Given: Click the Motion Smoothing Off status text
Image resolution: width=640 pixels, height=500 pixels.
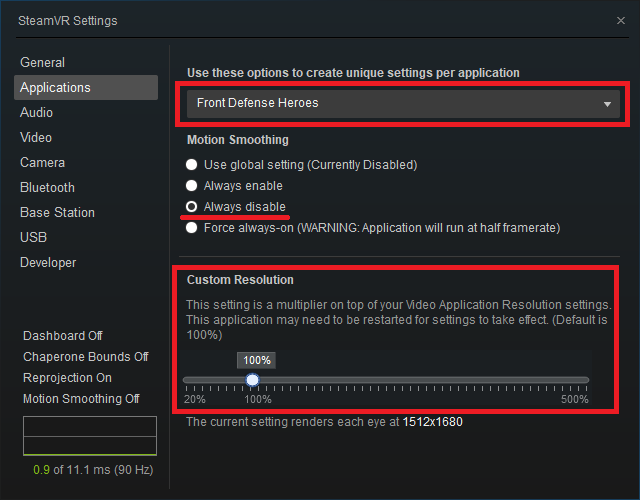Looking at the screenshot, I should (81, 399).
